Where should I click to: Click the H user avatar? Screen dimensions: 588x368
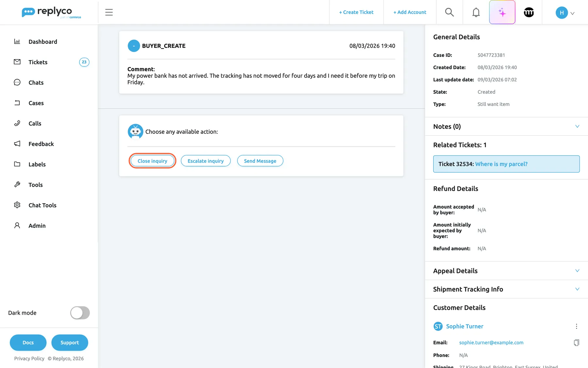click(562, 13)
